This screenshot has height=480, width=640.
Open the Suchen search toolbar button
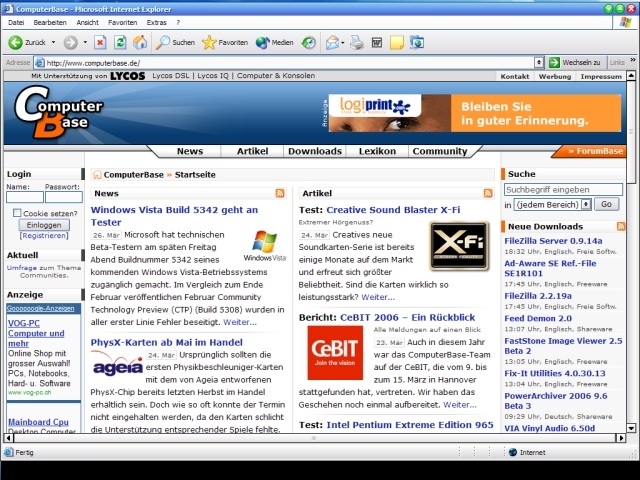pos(176,42)
